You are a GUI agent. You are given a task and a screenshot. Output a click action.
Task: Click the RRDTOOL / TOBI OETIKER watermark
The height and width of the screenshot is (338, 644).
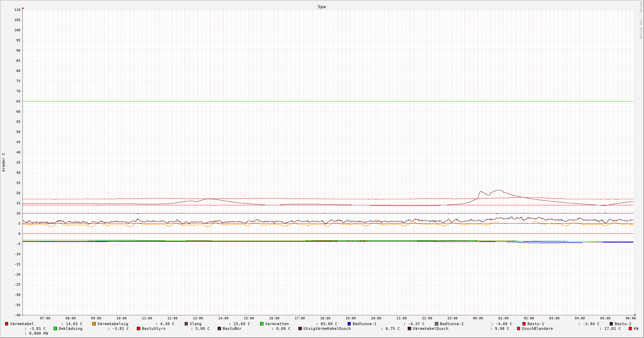click(641, 20)
